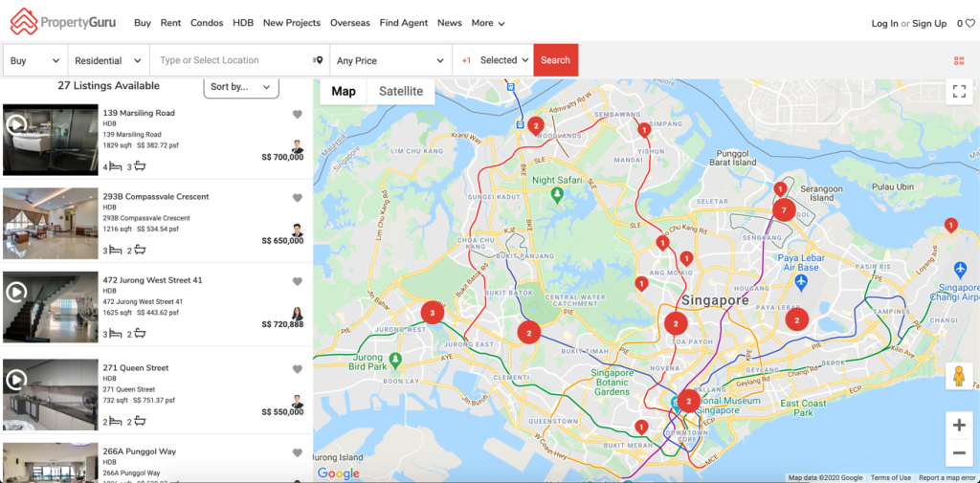
Task: Click the marker 1 near Loyang Ave
Action: tap(950, 226)
